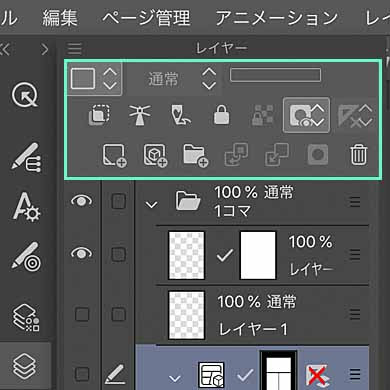Image resolution: width=390 pixels, height=390 pixels.
Task: Expand the palette dock right arrow
Action: 45,49
